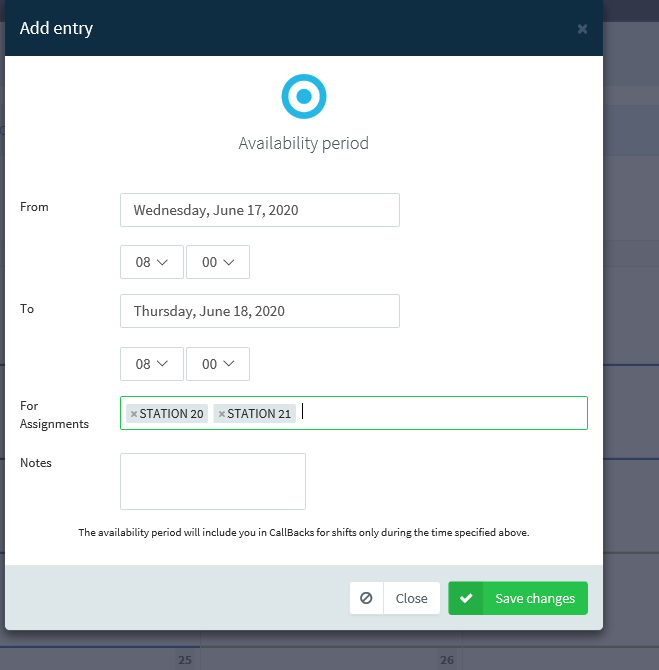Select the STATION 20 tag text
659x670 pixels.
171,414
